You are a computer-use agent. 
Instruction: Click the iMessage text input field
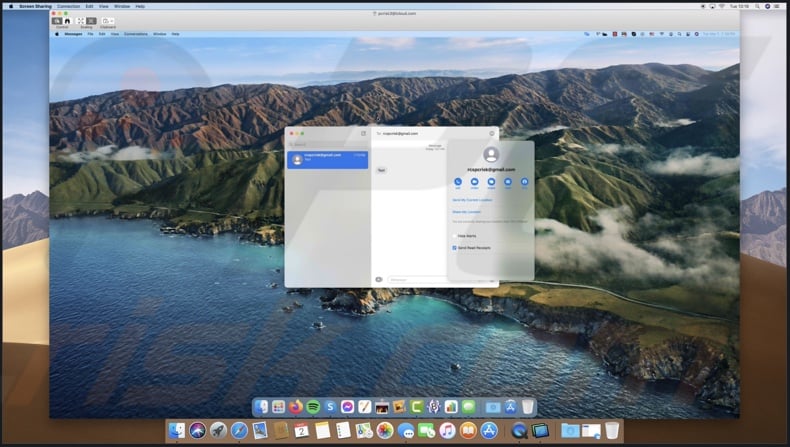[417, 279]
